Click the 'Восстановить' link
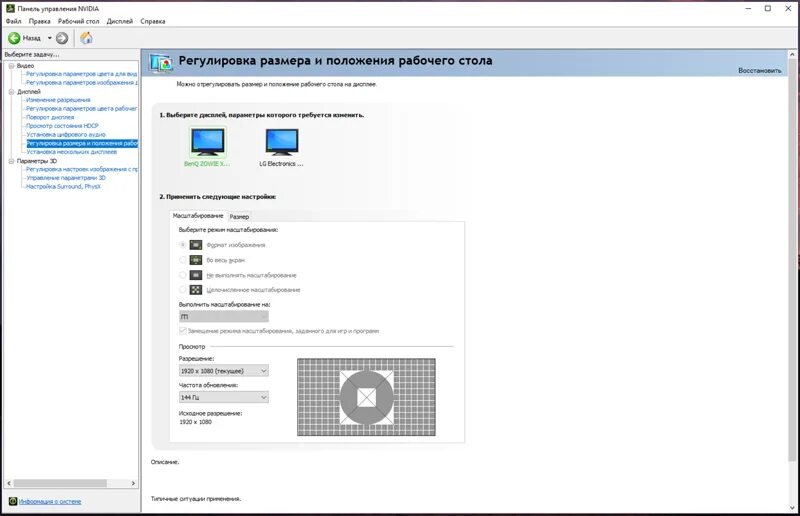Screen dimensions: 800x516 pyautogui.click(x=759, y=70)
